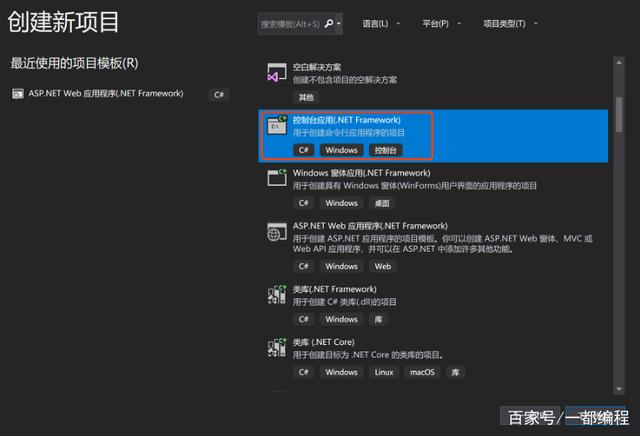This screenshot has width=640, height=436.
Task: Click the Linux tag under .NET Core library
Action: click(x=383, y=372)
